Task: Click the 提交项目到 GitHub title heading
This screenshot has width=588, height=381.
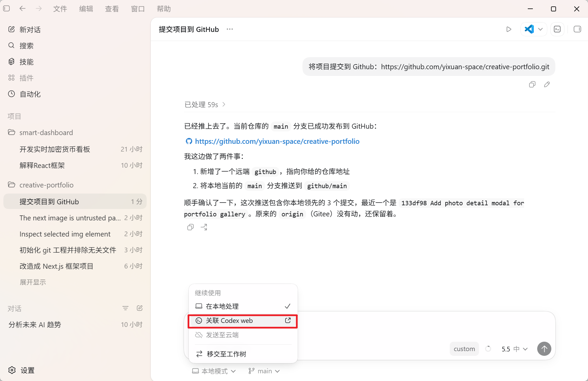Action: click(x=189, y=29)
